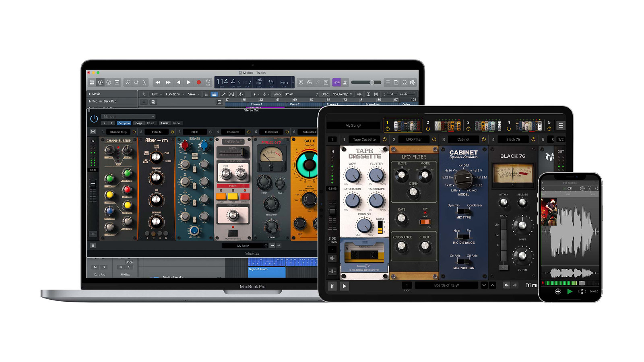Toggle Cycle mode in Logic transport

tap(208, 82)
